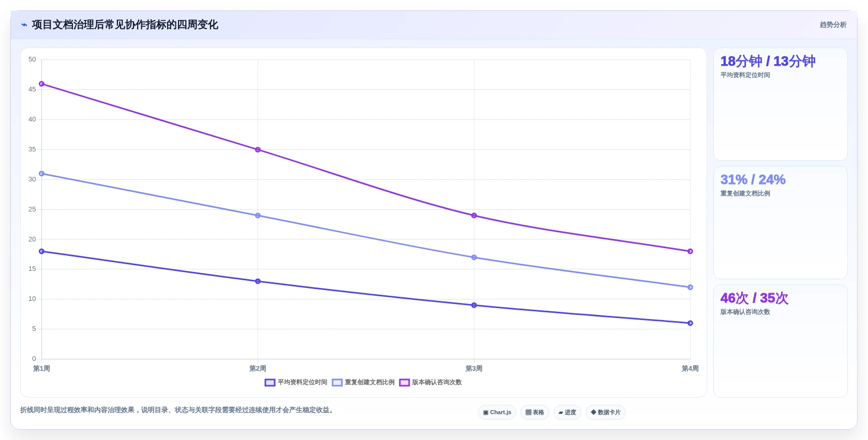Click the 平均资料定位时间 caption in the stat card

[745, 75]
